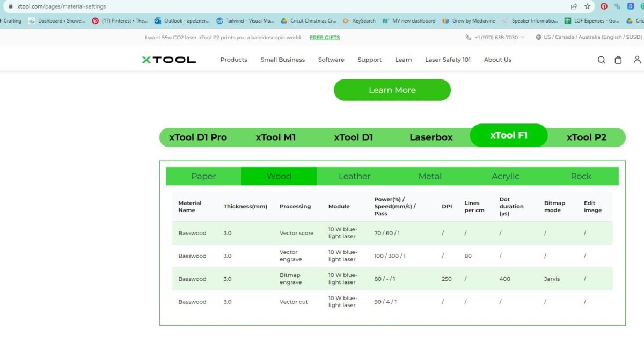Click the 80 lines per cm value
The image size is (644, 342).
point(468,256)
